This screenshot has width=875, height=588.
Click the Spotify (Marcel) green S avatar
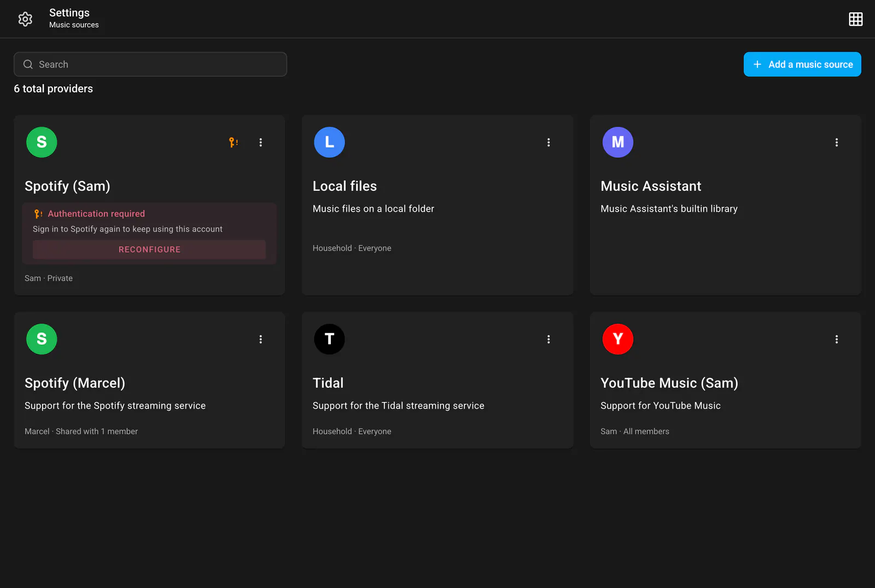42,339
